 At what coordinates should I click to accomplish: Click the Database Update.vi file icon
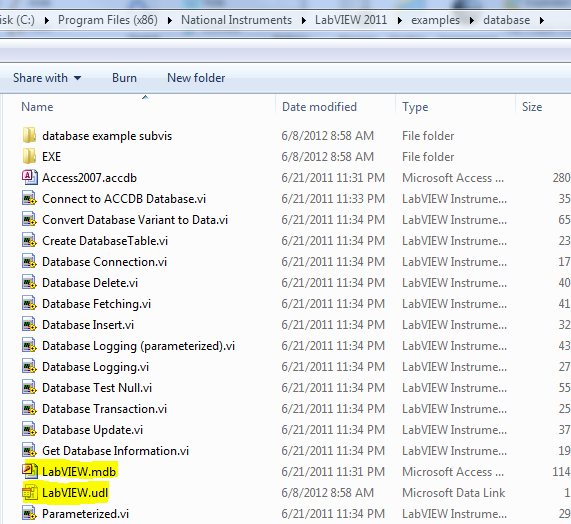29,430
